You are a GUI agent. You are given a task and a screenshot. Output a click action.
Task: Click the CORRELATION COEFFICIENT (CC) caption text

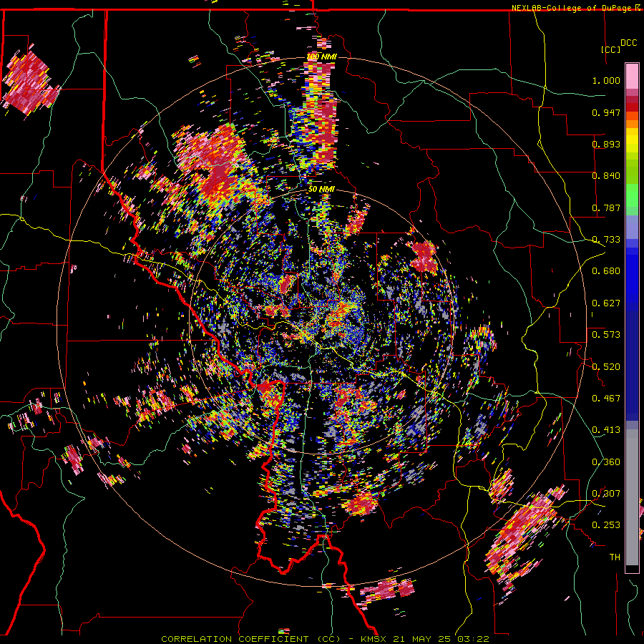tap(250, 639)
